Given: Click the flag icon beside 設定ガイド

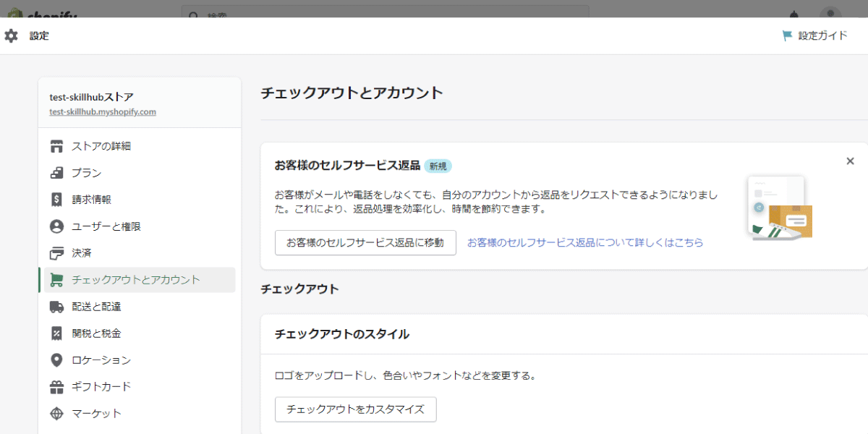Looking at the screenshot, I should pyautogui.click(x=788, y=35).
